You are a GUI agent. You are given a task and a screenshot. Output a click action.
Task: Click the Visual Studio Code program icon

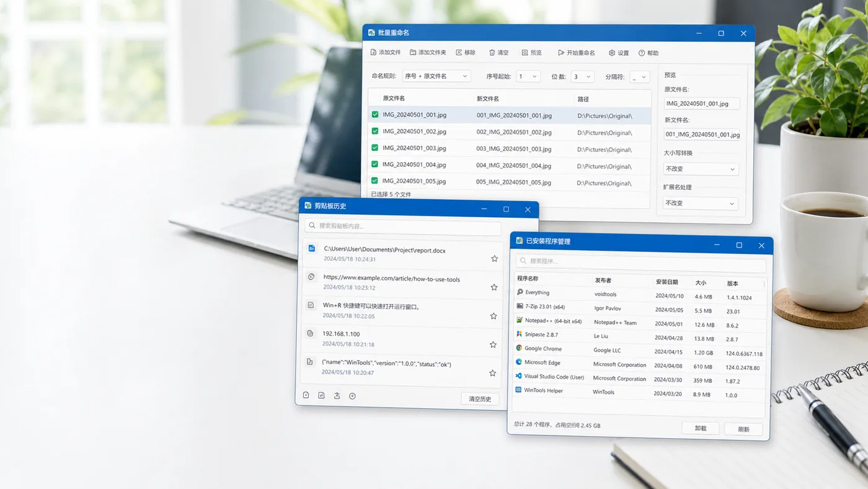[518, 376]
